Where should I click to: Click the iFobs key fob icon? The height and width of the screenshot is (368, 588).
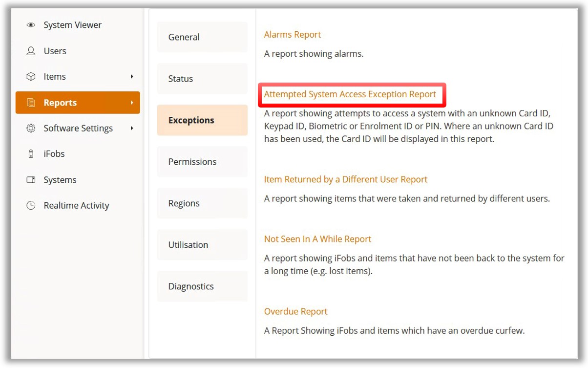(31, 154)
